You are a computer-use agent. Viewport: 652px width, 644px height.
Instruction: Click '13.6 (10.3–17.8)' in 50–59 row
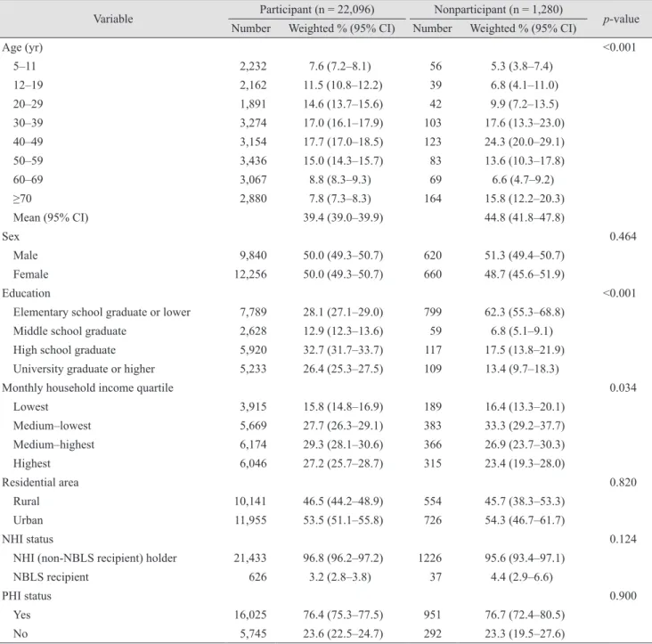[x=525, y=160]
